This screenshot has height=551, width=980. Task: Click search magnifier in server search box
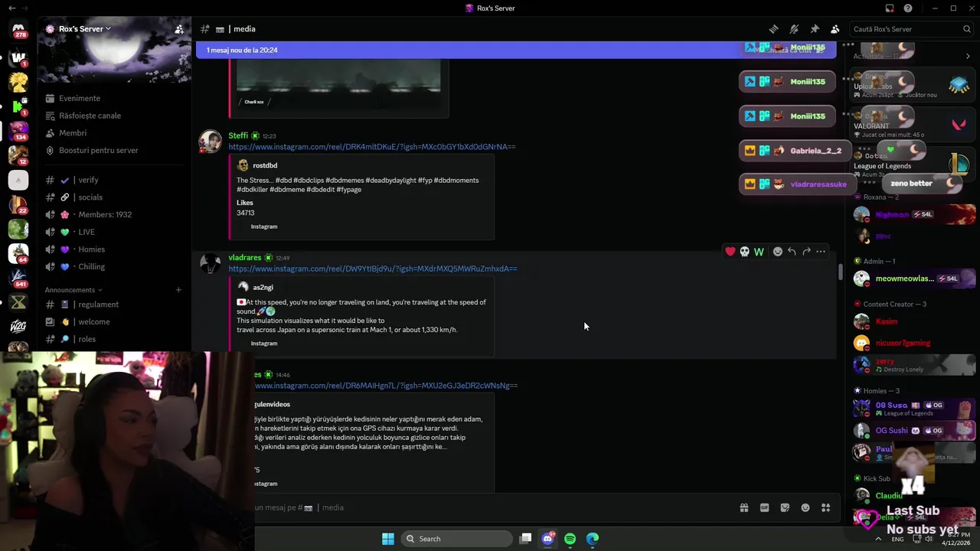967,29
